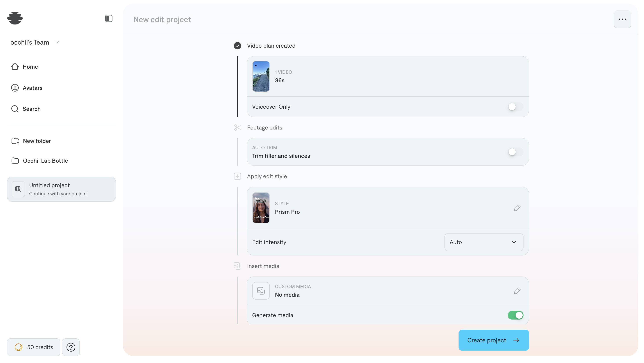Image resolution: width=644 pixels, height=363 pixels.
Task: Enable the Voiceover Only toggle
Action: pyautogui.click(x=516, y=107)
